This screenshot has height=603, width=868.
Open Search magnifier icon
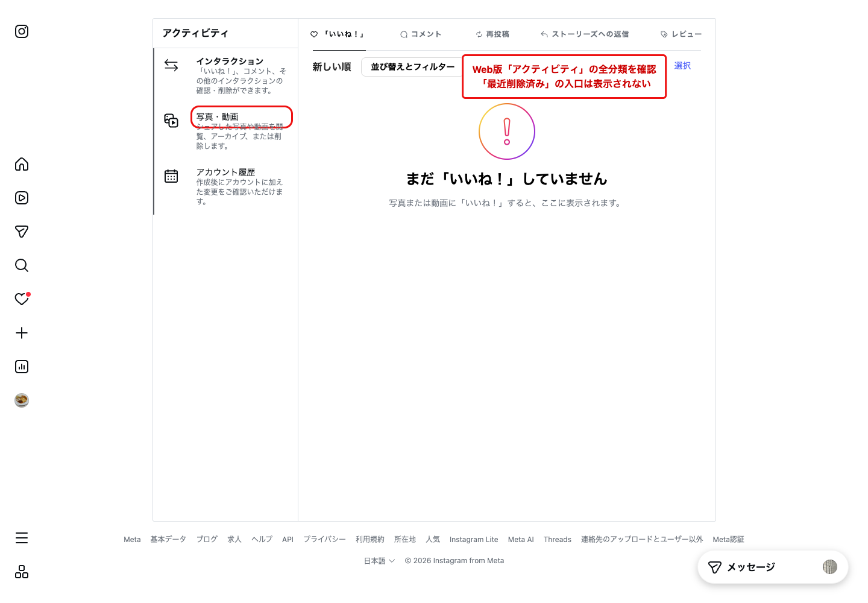point(22,265)
